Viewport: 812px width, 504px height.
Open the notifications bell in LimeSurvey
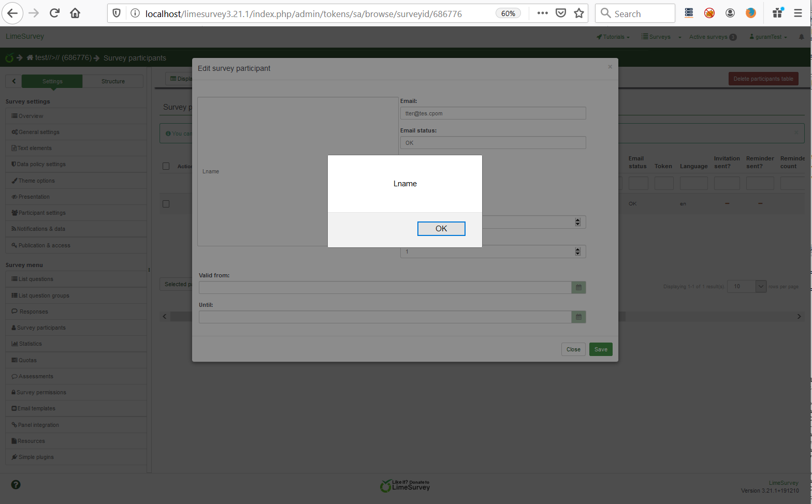[x=802, y=37]
